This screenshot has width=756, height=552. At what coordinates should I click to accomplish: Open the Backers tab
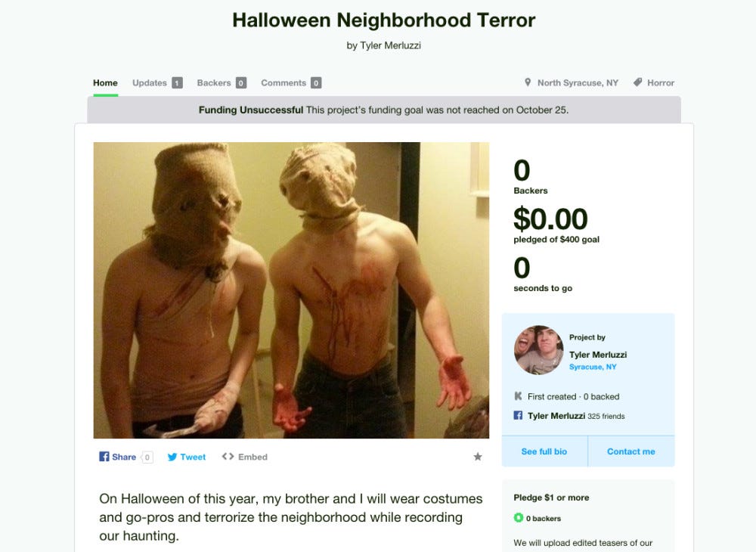click(x=222, y=83)
